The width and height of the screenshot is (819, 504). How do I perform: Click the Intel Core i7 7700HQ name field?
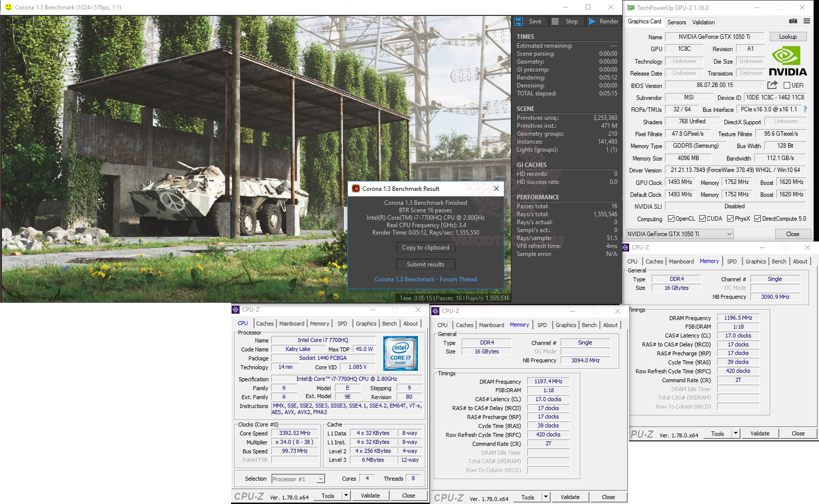click(x=323, y=340)
